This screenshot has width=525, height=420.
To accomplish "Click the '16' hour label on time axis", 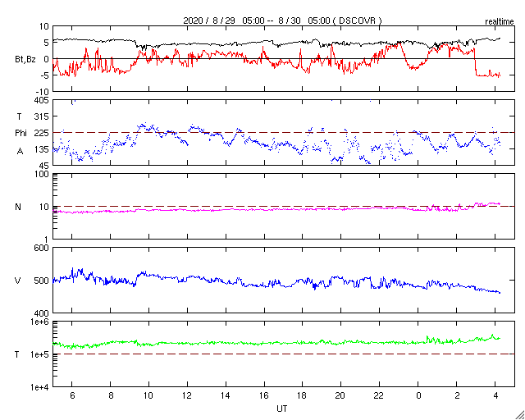I will tap(264, 395).
